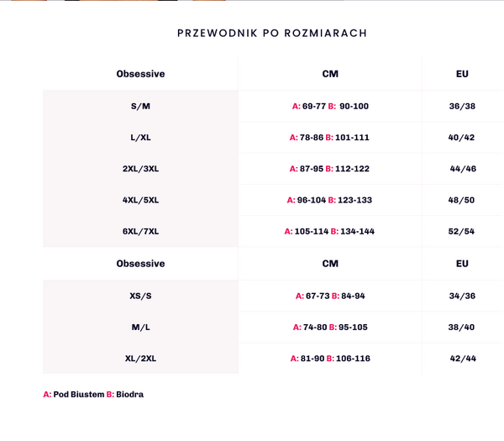Click the EU size 42/44 cell
The width and height of the screenshot is (504, 441).
tap(462, 359)
